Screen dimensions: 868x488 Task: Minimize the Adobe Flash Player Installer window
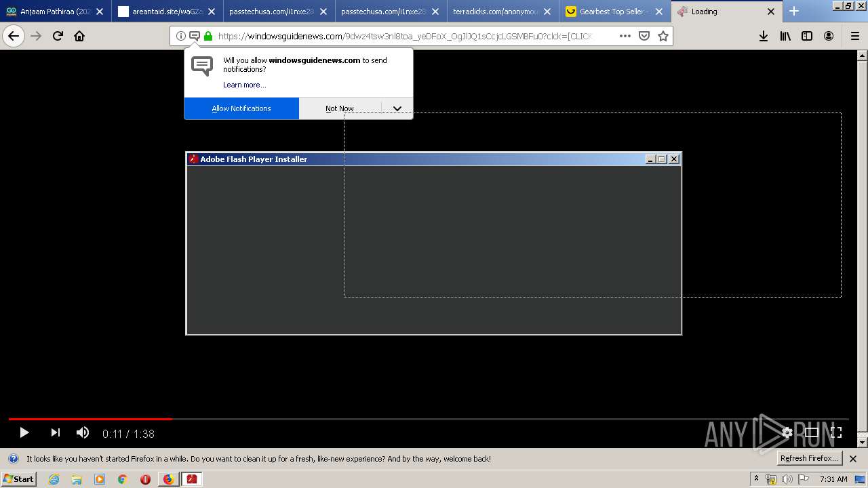(x=650, y=159)
